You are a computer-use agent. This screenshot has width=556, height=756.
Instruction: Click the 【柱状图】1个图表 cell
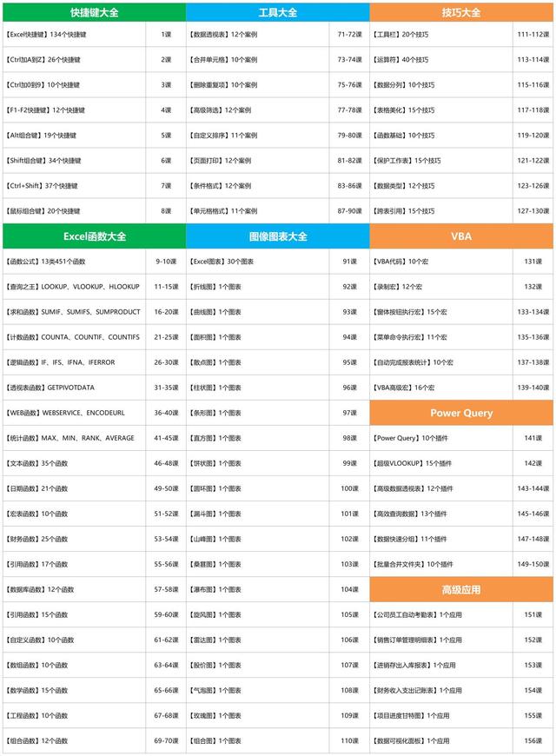258,388
